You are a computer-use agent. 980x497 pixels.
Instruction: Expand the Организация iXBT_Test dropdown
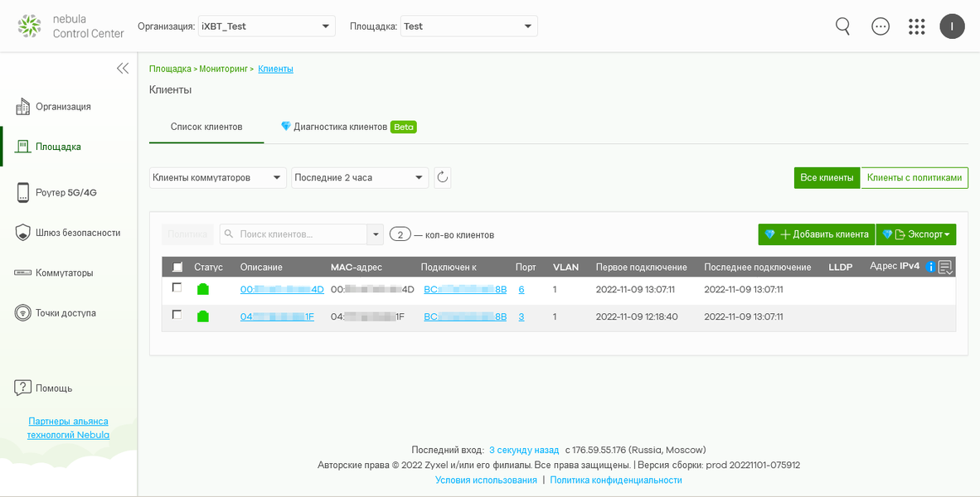pos(267,27)
